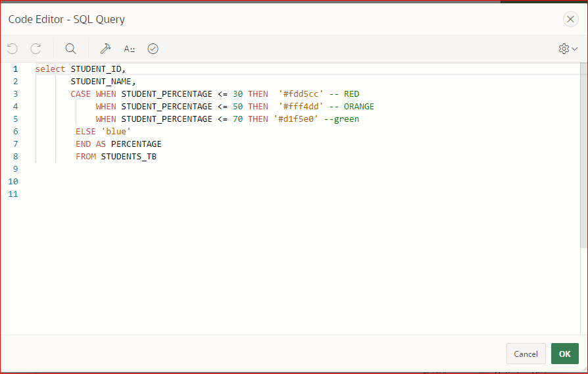Click line number 3 in the gutter
Viewport: 588px width, 374px height.
pyautogui.click(x=15, y=94)
